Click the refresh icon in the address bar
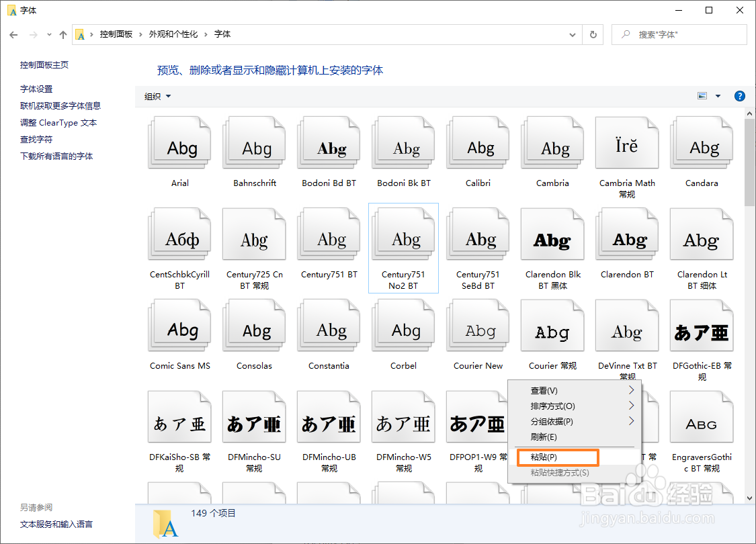756x544 pixels. [593, 34]
